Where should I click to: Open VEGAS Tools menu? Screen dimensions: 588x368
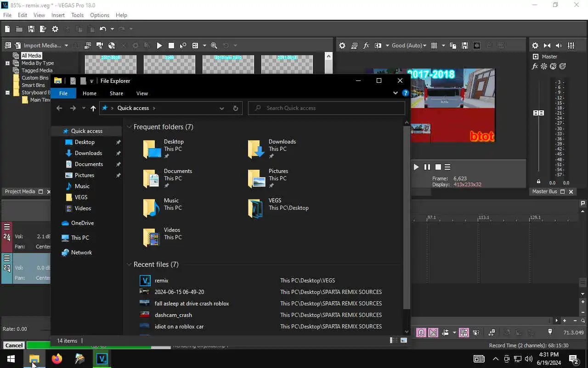(x=77, y=15)
